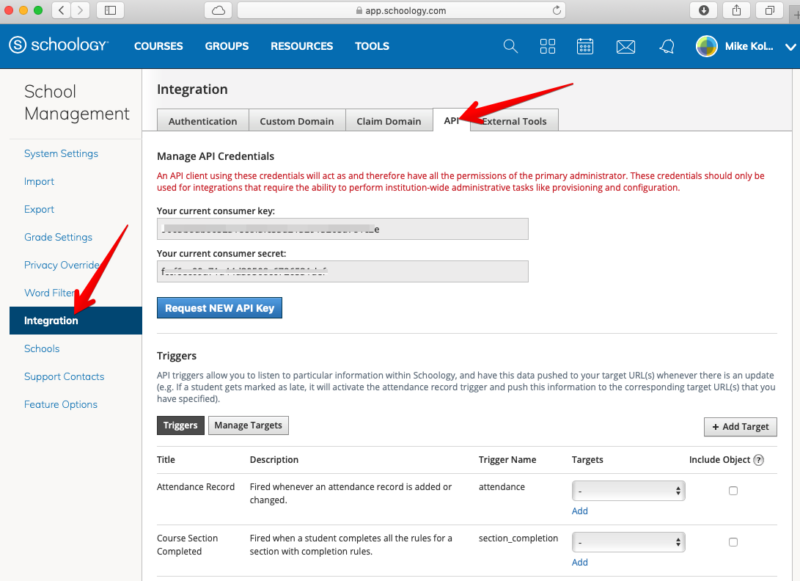Image resolution: width=800 pixels, height=581 pixels.
Task: Open Schools sidebar link
Action: (42, 348)
